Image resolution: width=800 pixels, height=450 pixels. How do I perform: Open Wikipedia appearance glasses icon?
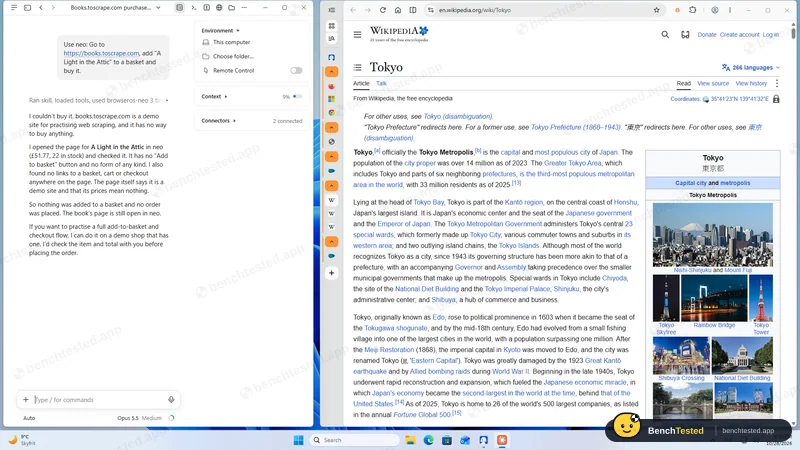[685, 35]
